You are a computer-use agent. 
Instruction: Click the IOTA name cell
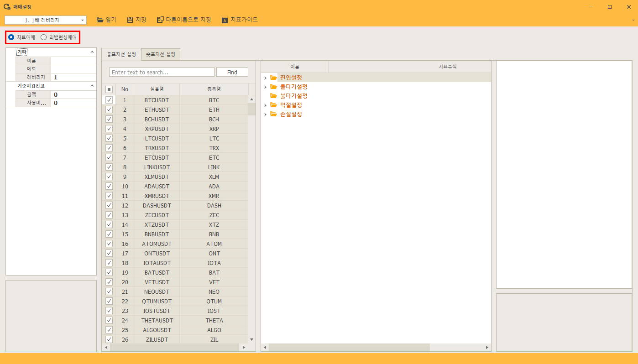[x=214, y=263]
